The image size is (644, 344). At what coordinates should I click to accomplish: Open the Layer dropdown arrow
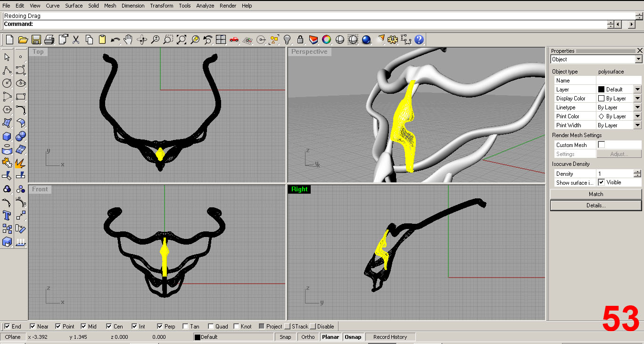tap(637, 89)
